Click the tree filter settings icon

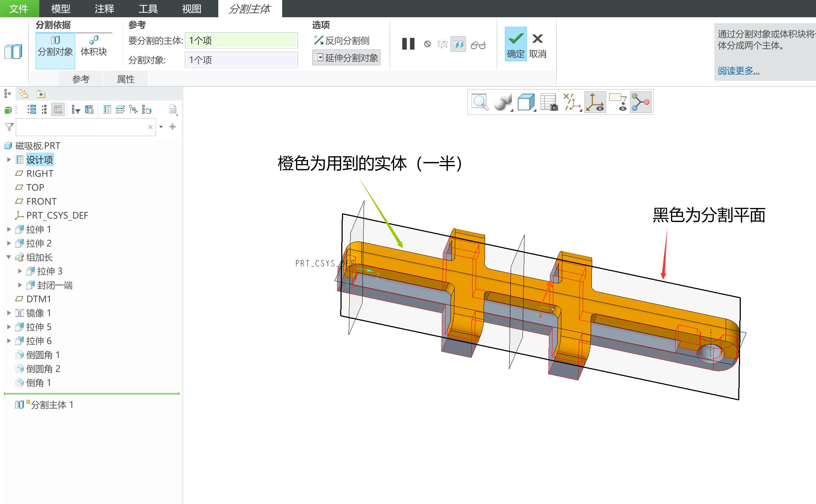[76, 110]
